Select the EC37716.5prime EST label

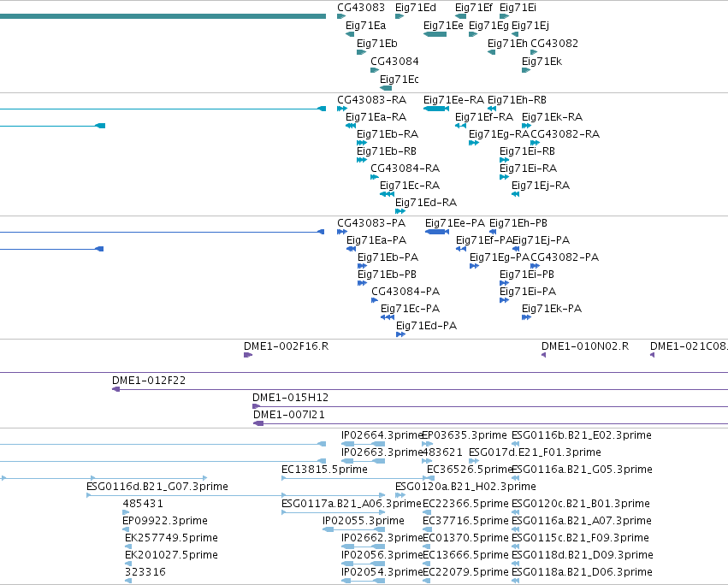[465, 522]
